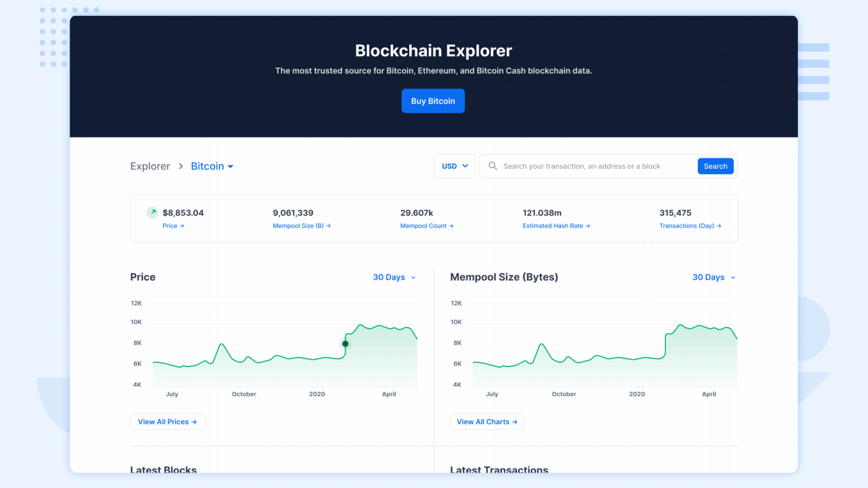Change the Mempool Size chart 30 Days range

coord(714,277)
